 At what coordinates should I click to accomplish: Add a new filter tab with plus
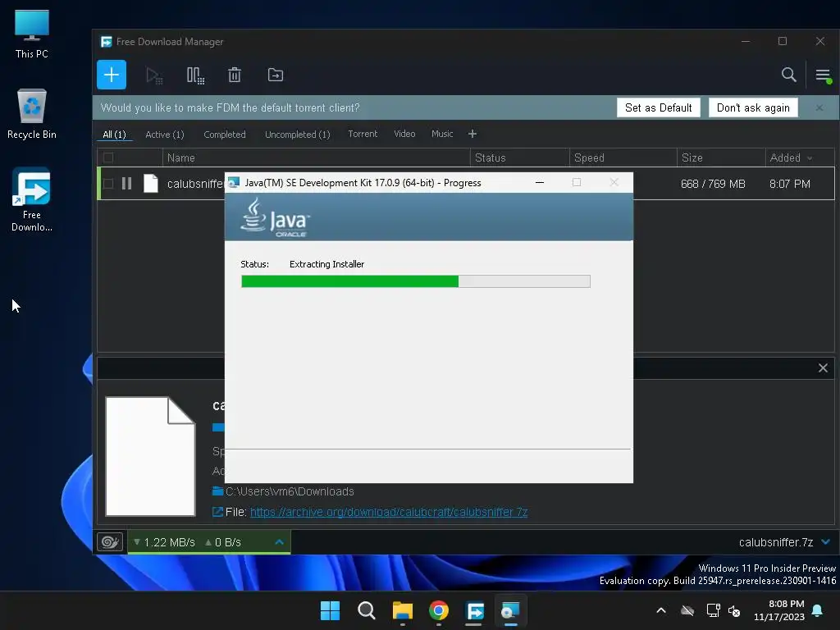pyautogui.click(x=472, y=134)
